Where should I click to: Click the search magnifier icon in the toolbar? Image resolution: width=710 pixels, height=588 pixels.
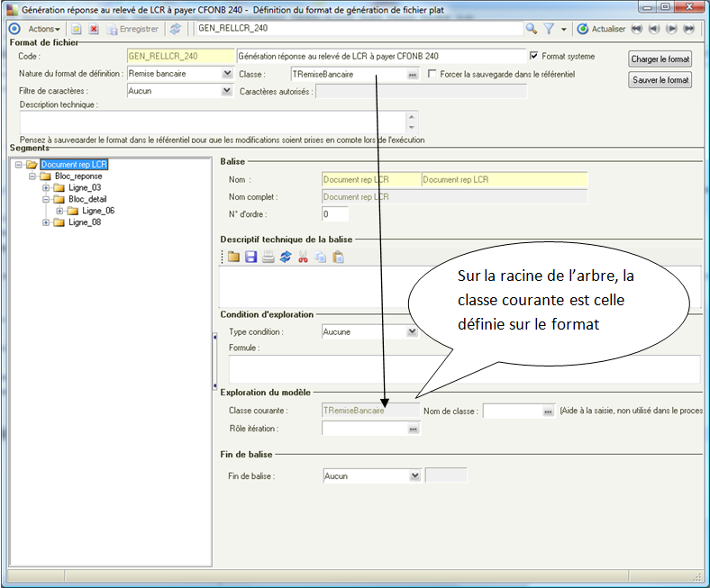click(x=532, y=29)
